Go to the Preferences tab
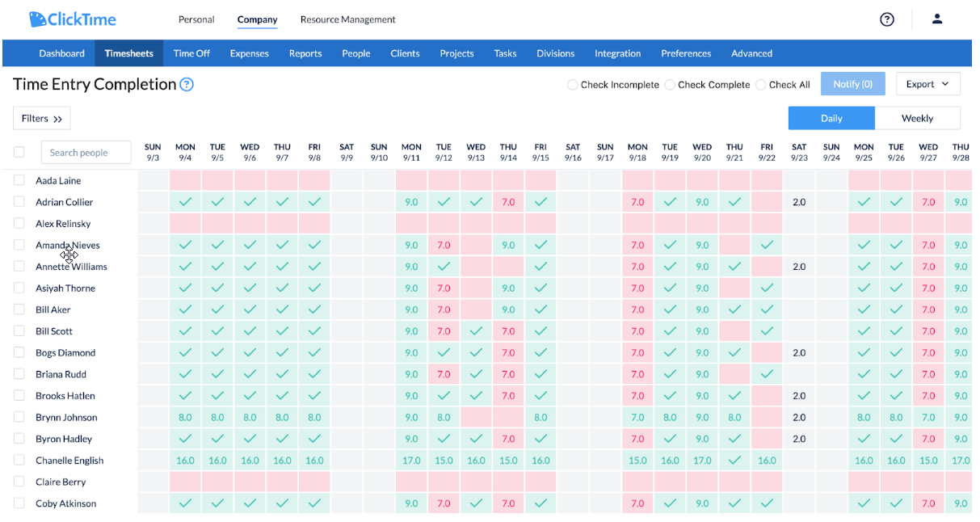The width and height of the screenshot is (980, 522). [686, 53]
